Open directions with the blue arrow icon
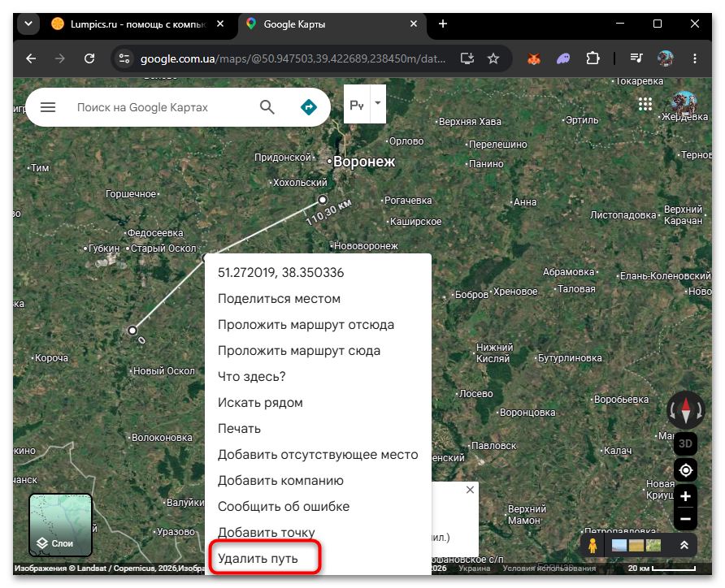Viewport: 725px width, 588px height. pyautogui.click(x=308, y=107)
